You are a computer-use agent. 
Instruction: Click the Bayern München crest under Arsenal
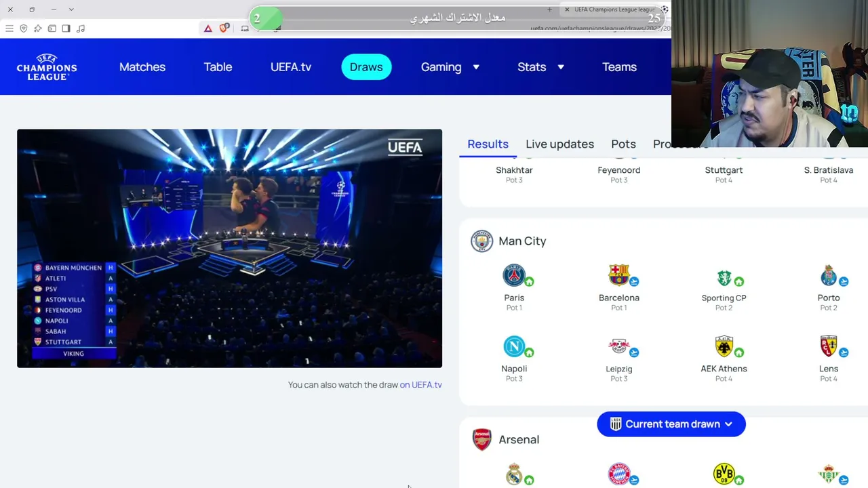(618, 474)
